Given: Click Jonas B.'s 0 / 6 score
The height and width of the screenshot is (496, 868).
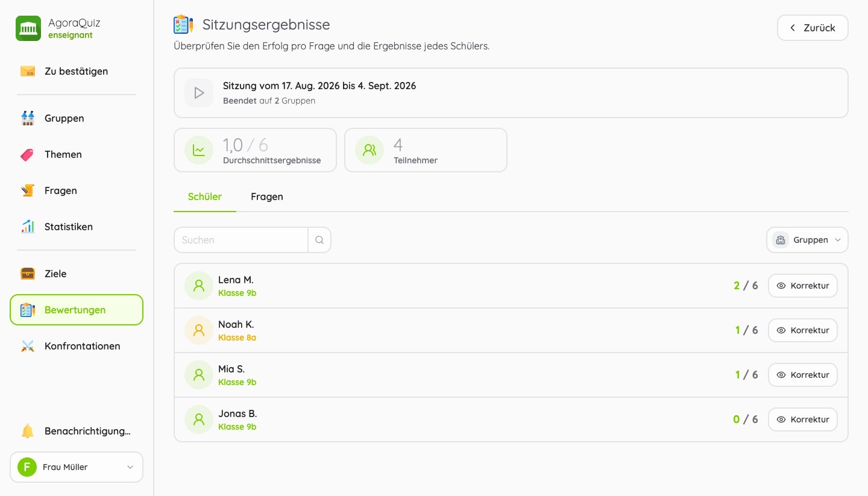Looking at the screenshot, I should pos(746,419).
